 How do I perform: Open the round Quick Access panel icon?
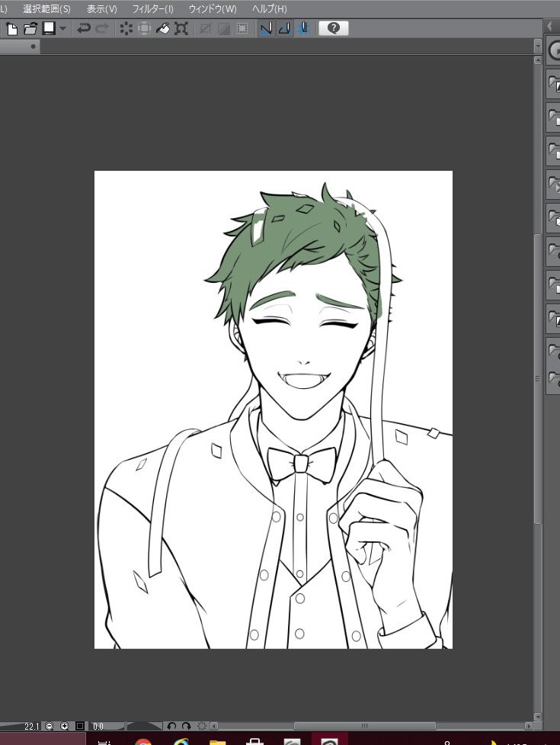pyautogui.click(x=555, y=50)
